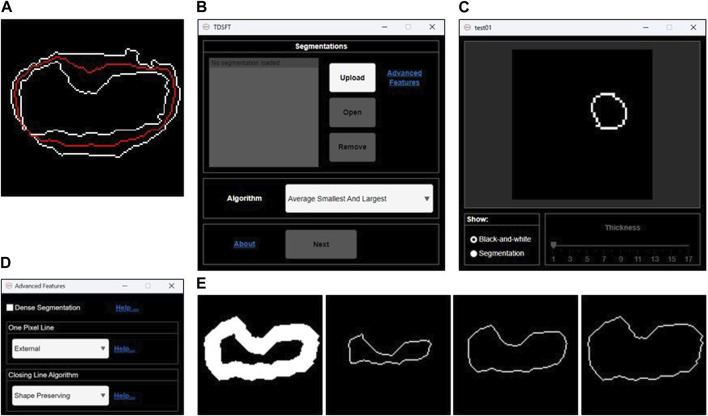Close the test01 preview window
This screenshot has height=416, width=708.
[693, 28]
